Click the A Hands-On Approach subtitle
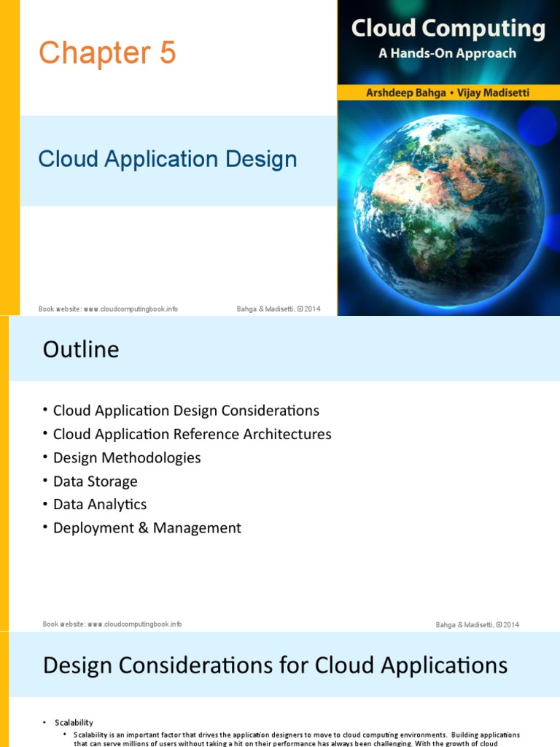The height and width of the screenshot is (747, 560). [448, 53]
